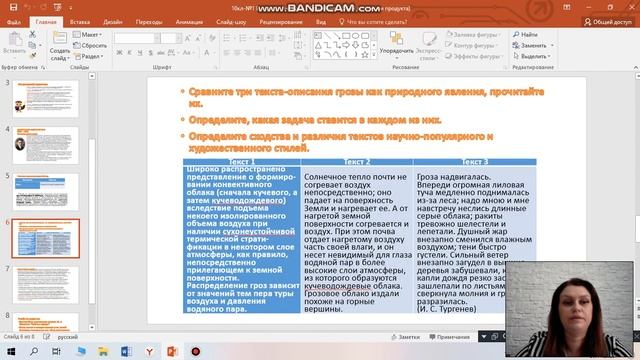The image size is (640, 360).
Task: Switch to the Вставка tab
Action: point(80,22)
